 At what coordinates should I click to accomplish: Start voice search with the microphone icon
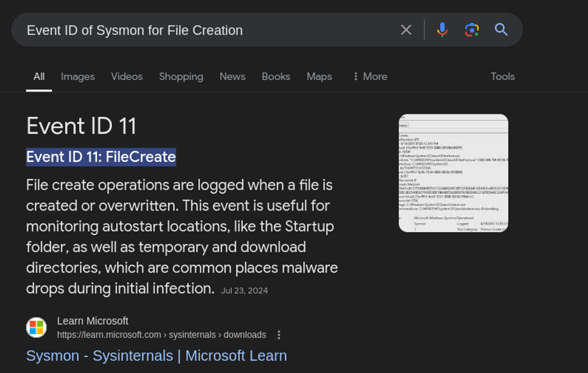(x=442, y=30)
